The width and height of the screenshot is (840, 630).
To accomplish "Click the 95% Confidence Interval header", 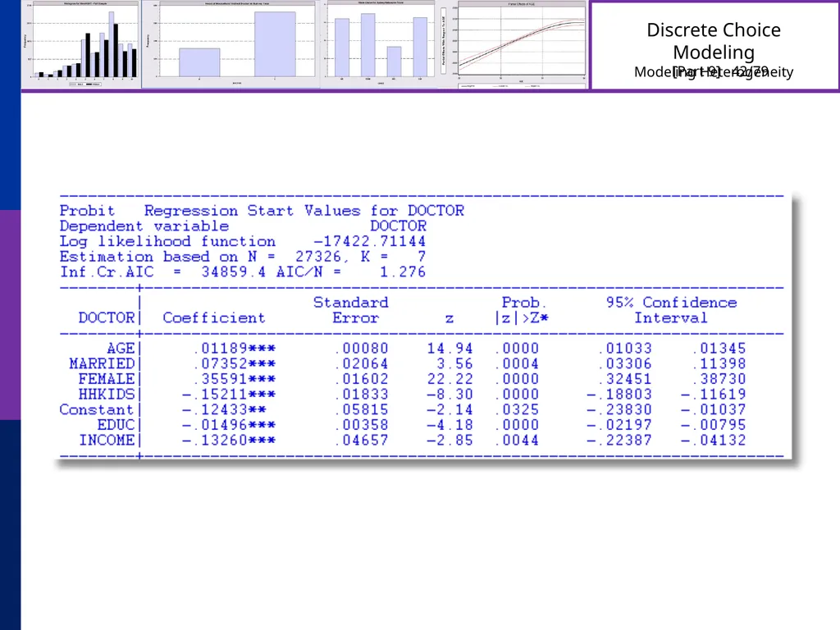I will click(x=671, y=309).
